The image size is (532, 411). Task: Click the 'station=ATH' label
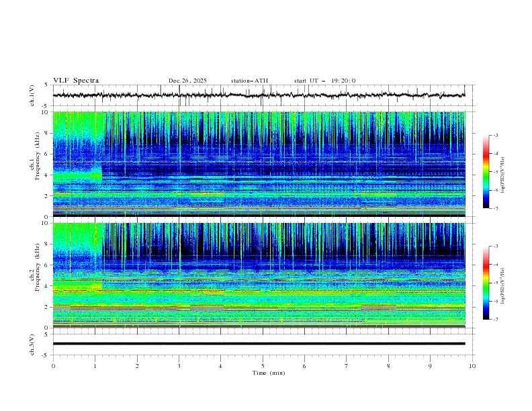249,81
